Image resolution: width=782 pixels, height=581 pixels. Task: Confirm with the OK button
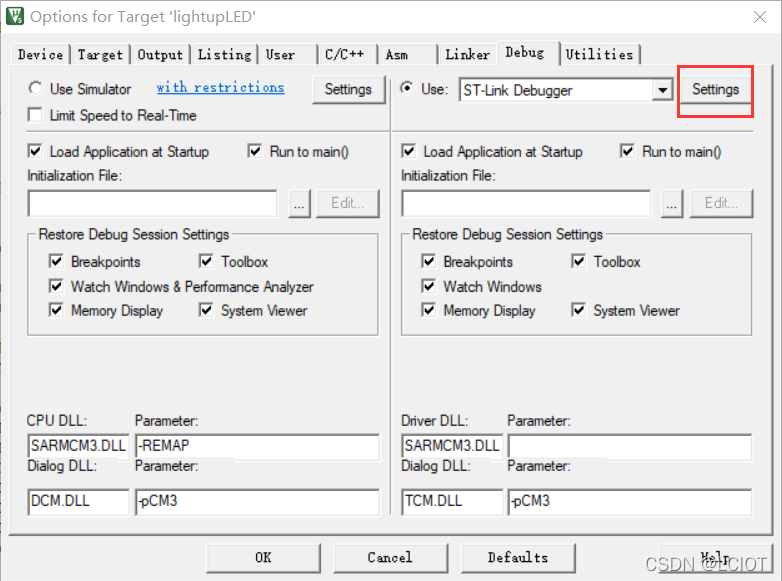coord(263,558)
